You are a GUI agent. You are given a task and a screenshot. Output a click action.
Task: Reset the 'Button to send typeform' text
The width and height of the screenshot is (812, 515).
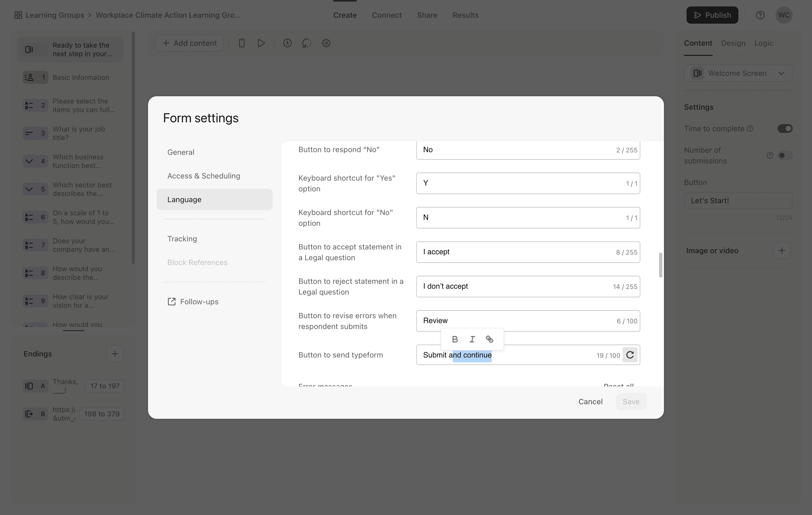(630, 355)
